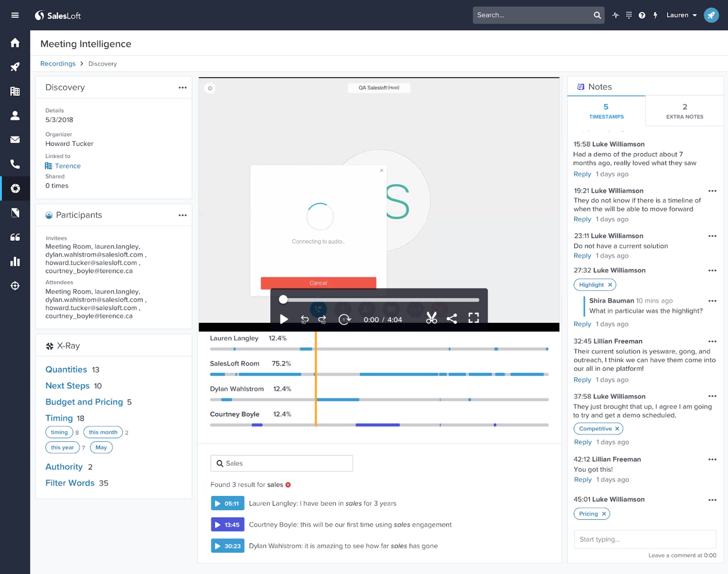
Task: Expand the Budget and Pricing X-Ray category
Action: (84, 402)
